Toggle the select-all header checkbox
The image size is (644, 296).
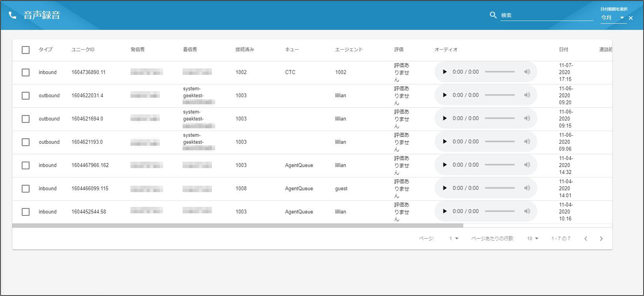[x=26, y=50]
